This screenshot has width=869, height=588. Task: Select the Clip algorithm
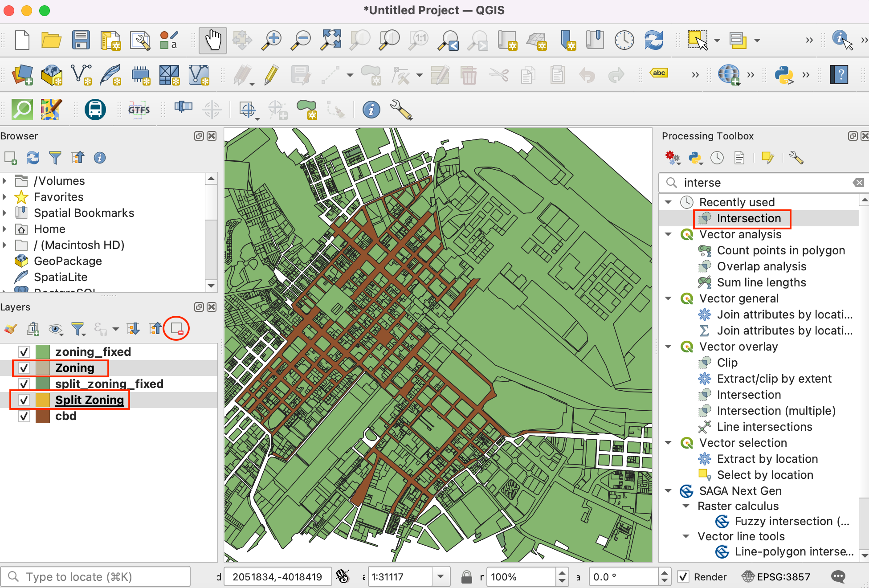[x=727, y=363]
